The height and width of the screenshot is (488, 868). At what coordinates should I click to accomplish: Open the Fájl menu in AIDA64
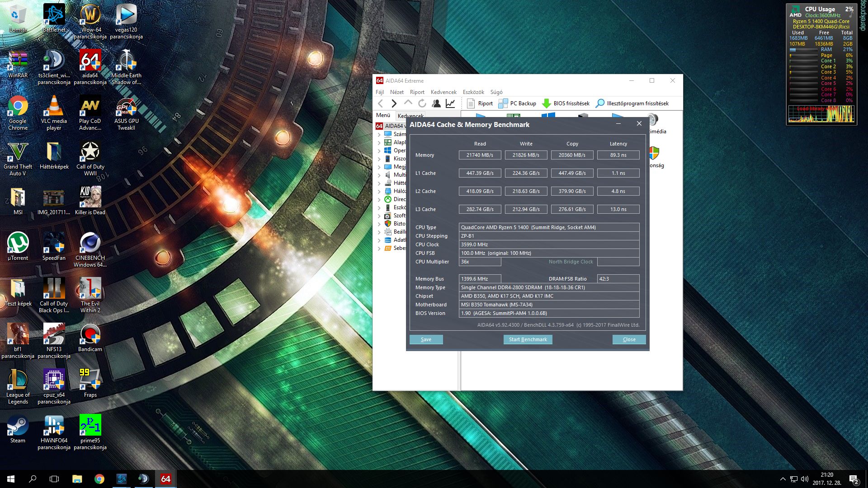tap(379, 92)
